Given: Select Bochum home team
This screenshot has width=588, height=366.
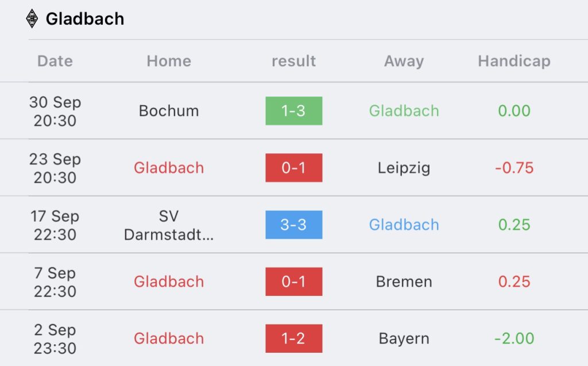Looking at the screenshot, I should coord(169,111).
